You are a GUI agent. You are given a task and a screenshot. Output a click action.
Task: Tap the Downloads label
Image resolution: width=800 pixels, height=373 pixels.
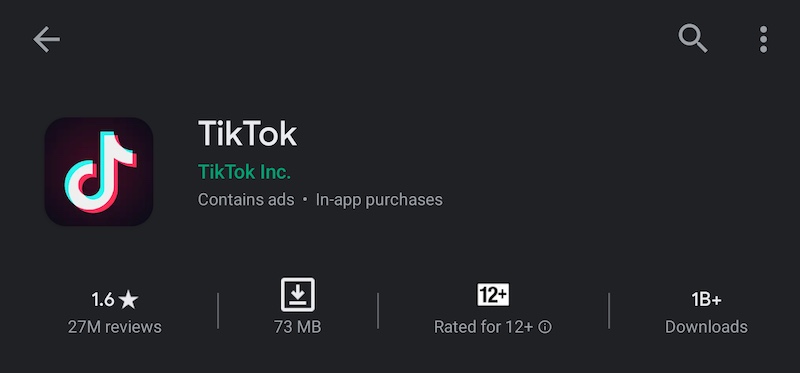[706, 327]
